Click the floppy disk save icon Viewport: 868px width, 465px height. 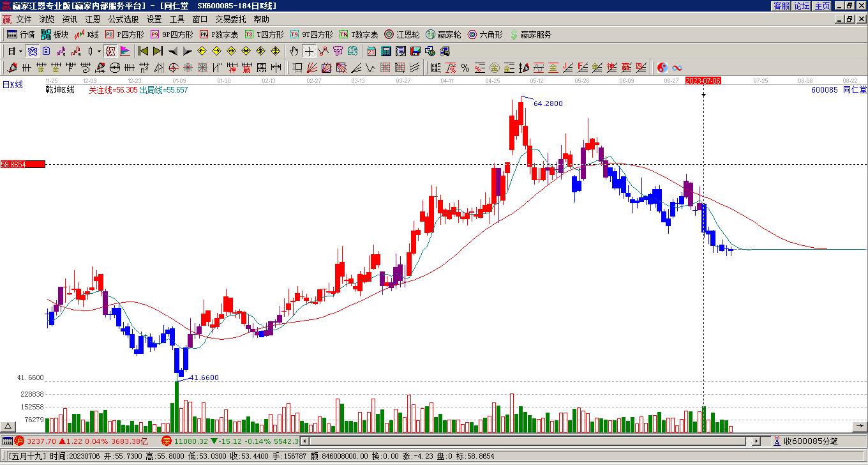tap(415, 51)
